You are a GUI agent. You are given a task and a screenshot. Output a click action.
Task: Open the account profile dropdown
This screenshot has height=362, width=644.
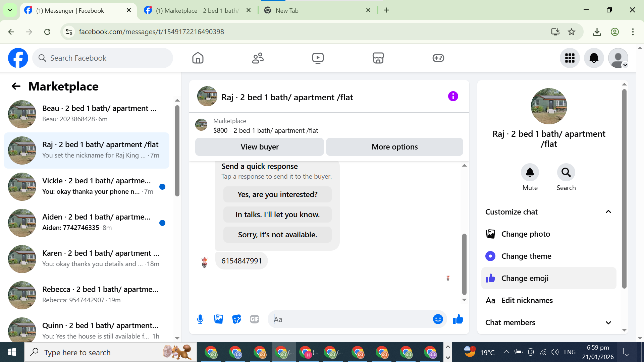click(x=618, y=58)
